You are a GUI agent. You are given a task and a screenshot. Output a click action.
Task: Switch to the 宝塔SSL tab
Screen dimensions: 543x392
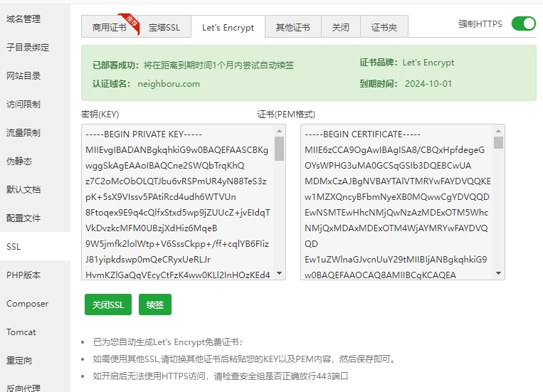[x=164, y=27]
